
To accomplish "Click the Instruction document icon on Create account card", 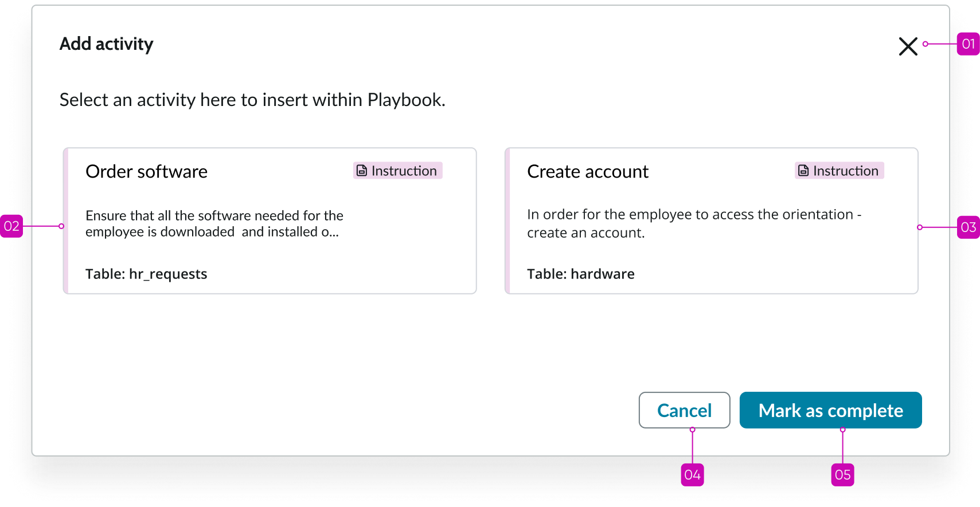I will coord(802,170).
